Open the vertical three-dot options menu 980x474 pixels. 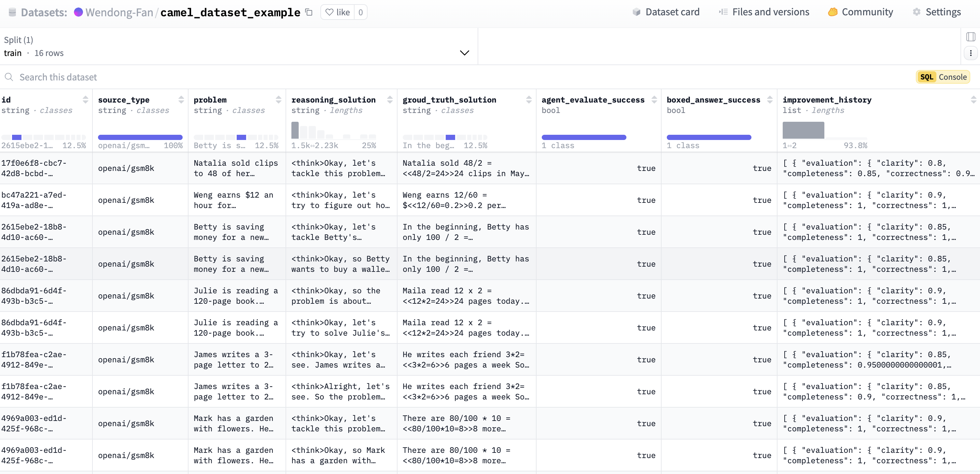tap(971, 53)
